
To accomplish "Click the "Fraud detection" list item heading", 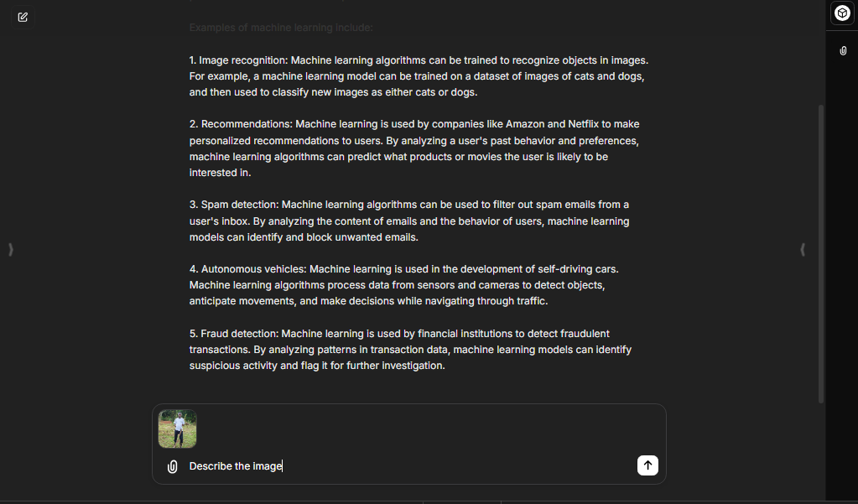I will [239, 334].
